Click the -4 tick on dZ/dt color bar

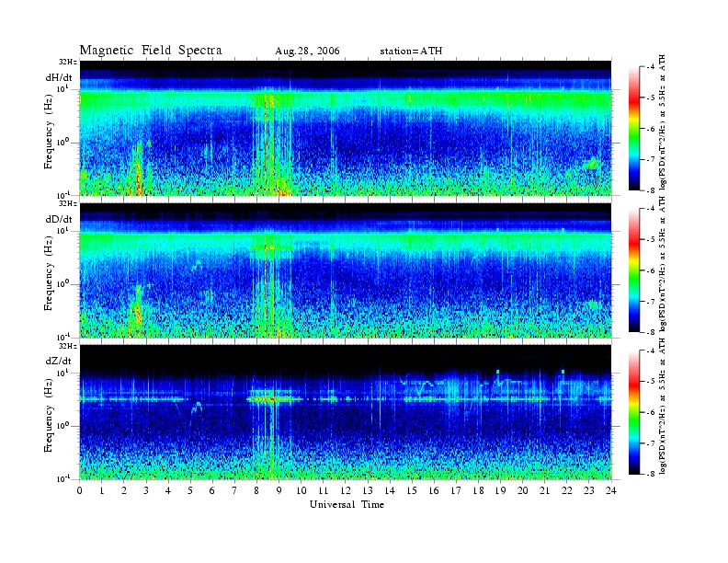[x=651, y=351]
